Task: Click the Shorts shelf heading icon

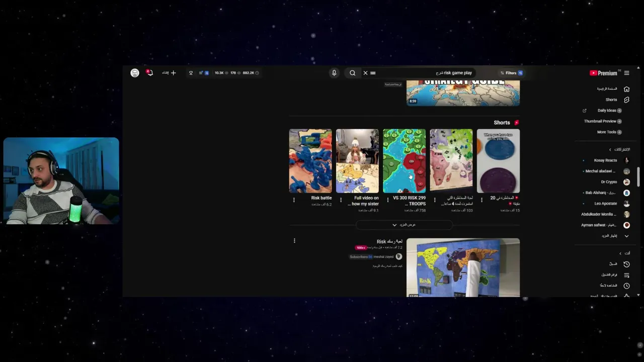Action: point(517,123)
